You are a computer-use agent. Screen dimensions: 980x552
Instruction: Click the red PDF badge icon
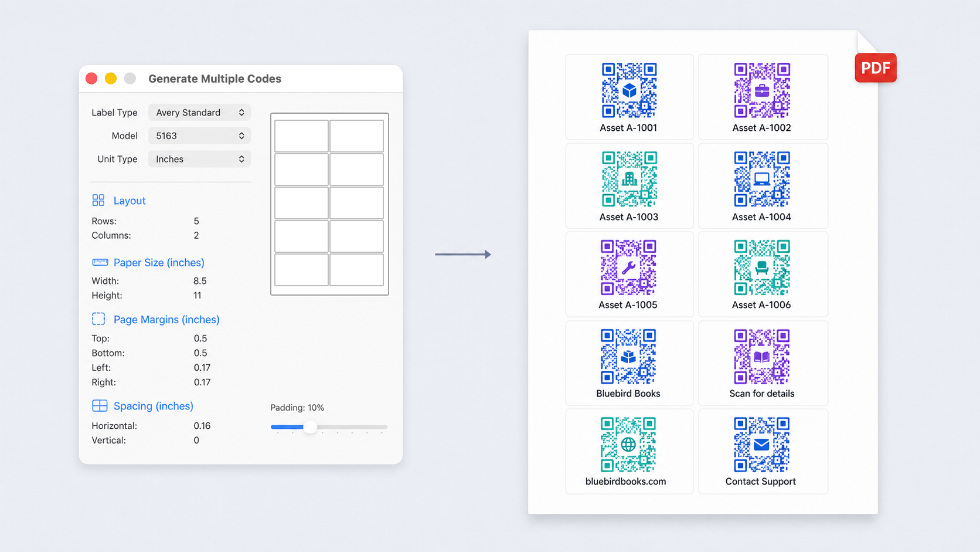[876, 67]
